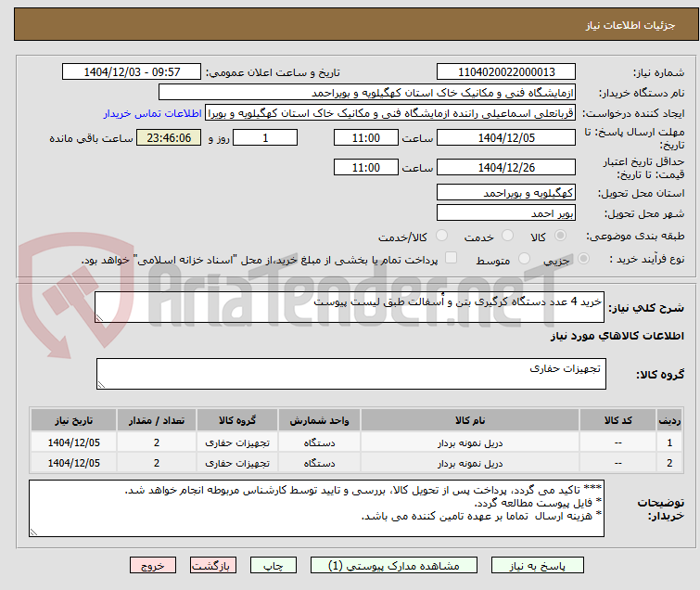Click the date 1404/12/05 in table row 2
This screenshot has width=700, height=590.
pyautogui.click(x=73, y=463)
